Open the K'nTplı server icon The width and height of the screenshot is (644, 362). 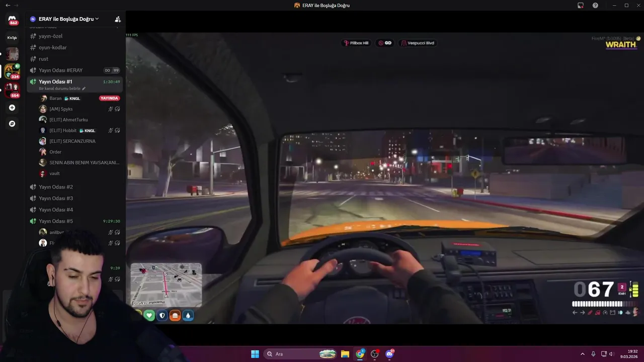[x=12, y=38]
